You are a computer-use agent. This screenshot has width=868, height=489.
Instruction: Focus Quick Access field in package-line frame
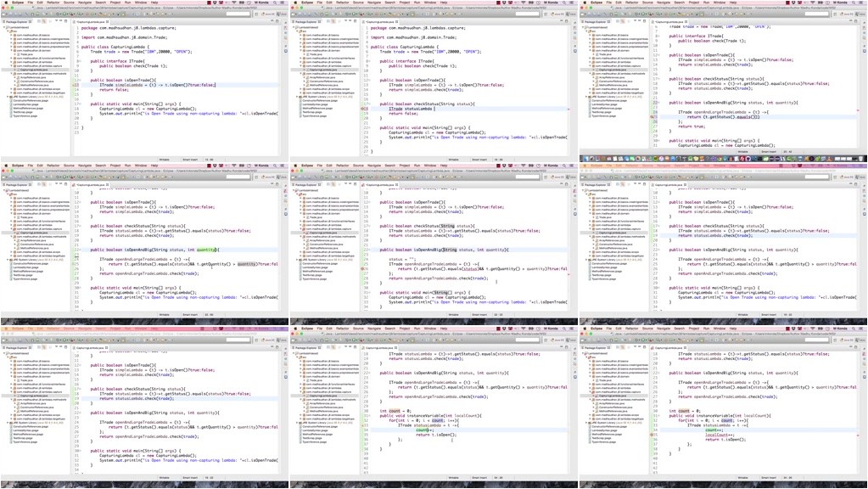tap(238, 14)
